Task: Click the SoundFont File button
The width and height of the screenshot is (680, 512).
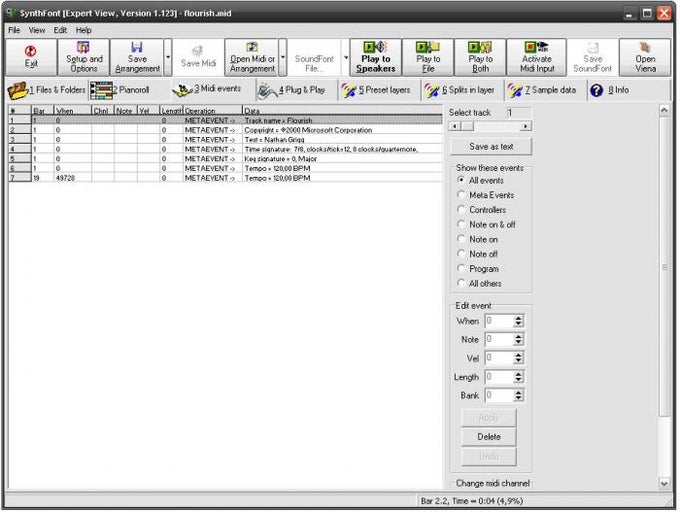Action: pyautogui.click(x=314, y=57)
